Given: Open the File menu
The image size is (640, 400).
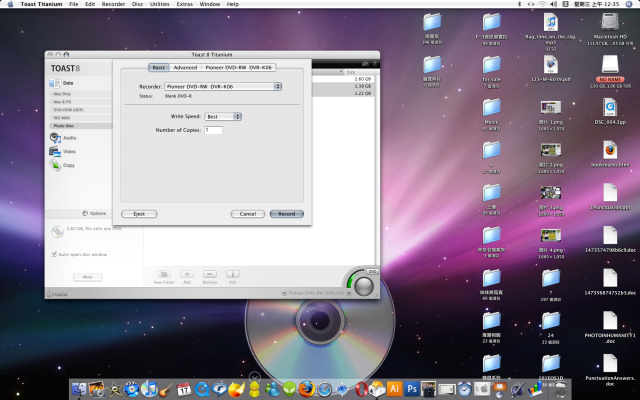Looking at the screenshot, I should point(74,4).
